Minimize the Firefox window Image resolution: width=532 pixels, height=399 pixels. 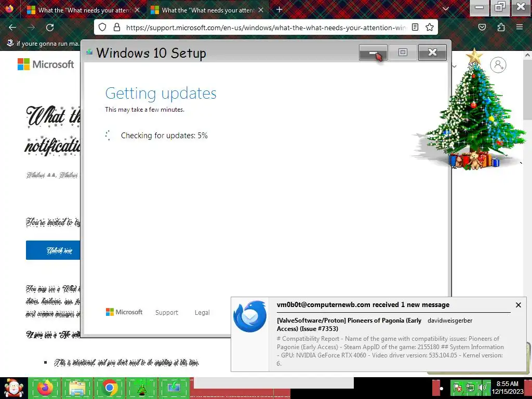click(479, 7)
